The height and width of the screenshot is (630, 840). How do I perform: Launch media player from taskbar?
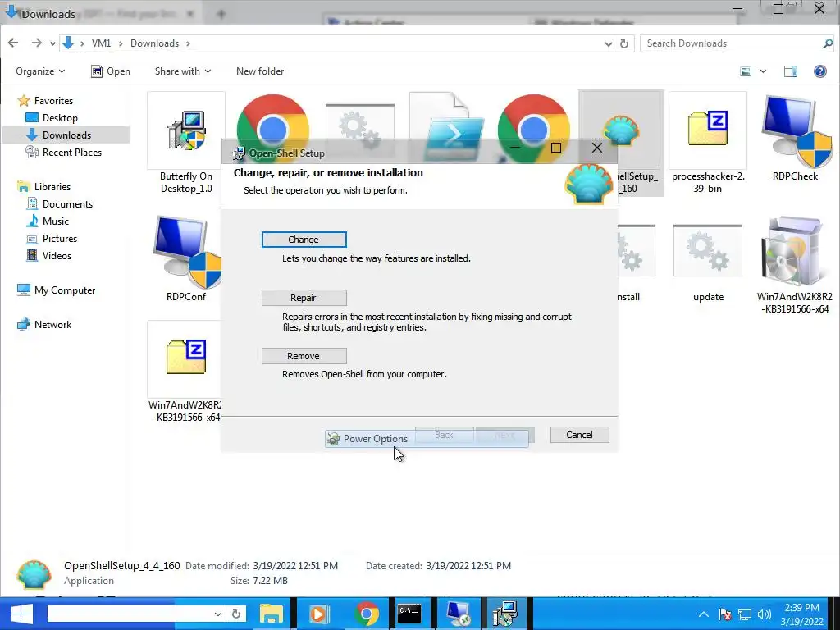tap(318, 614)
